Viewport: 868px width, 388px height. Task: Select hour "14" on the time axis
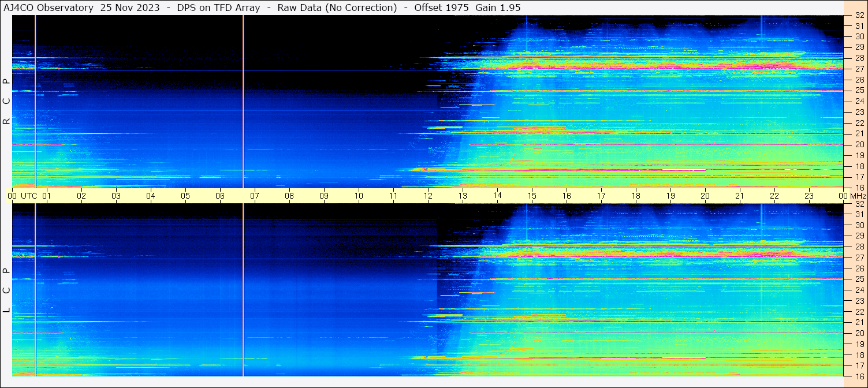pos(497,196)
